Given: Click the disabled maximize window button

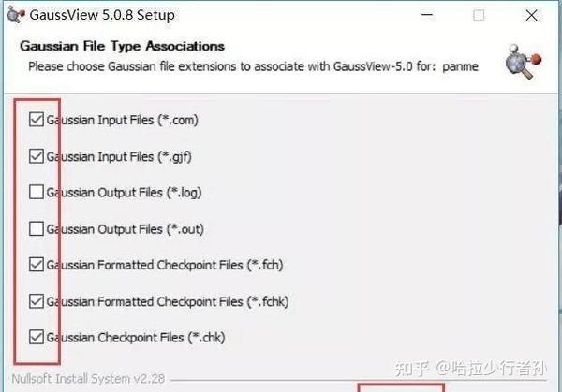Looking at the screenshot, I should coord(479,15).
